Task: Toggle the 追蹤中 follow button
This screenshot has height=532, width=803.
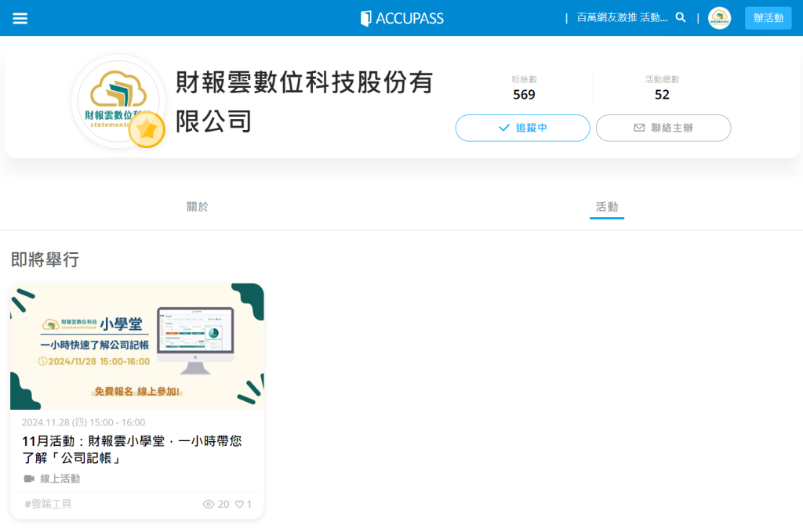Action: pyautogui.click(x=522, y=128)
